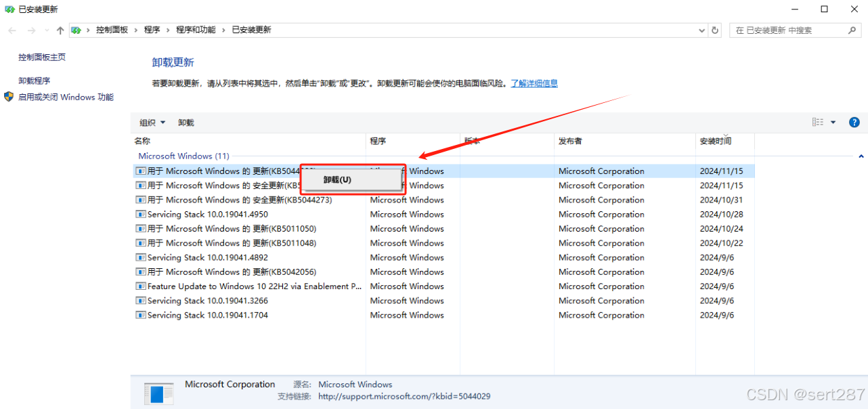Click the back navigation arrow
Image resolution: width=868 pixels, height=409 pixels.
12,30
